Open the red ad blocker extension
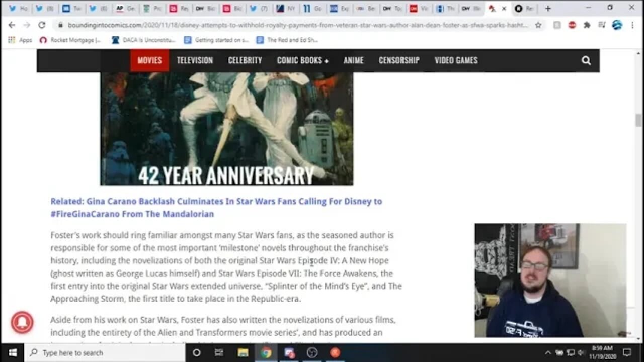The height and width of the screenshot is (362, 644). pos(572,25)
